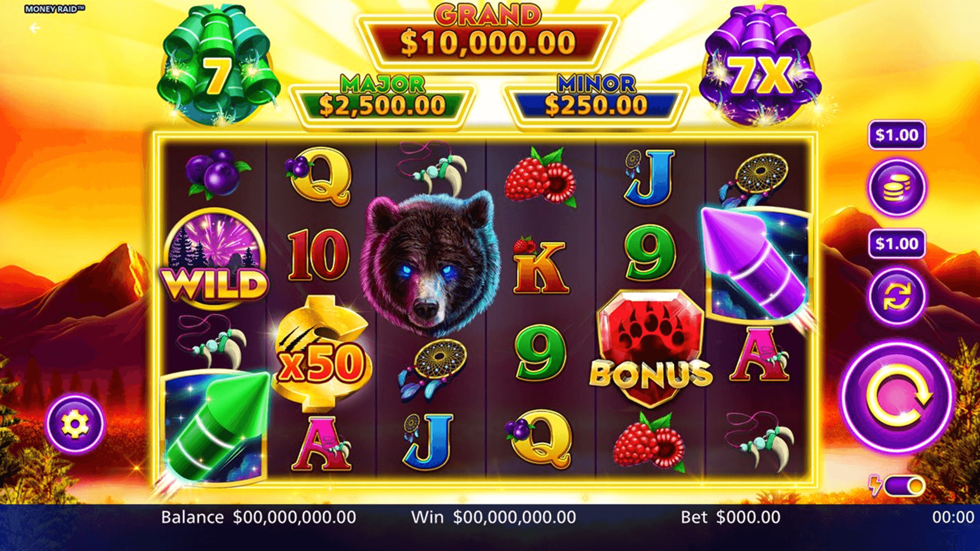Click the purple 7X multiplier badge
Image resolution: width=980 pixels, height=551 pixels.
point(761,66)
